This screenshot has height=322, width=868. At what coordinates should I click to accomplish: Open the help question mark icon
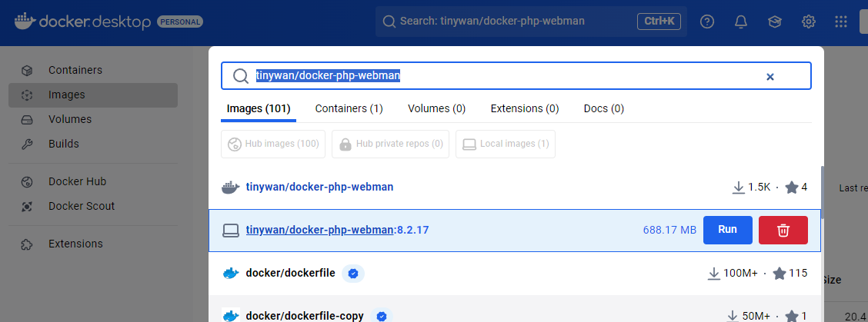tap(707, 22)
